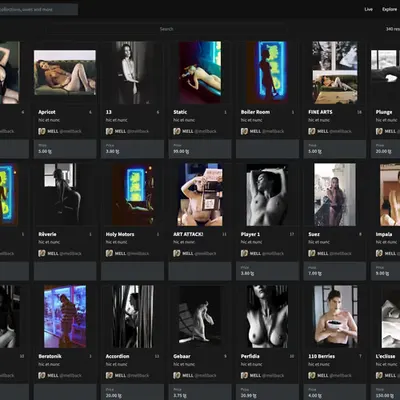Click creator avatar on 110 Berries card
The image size is (400, 400).
(312, 375)
